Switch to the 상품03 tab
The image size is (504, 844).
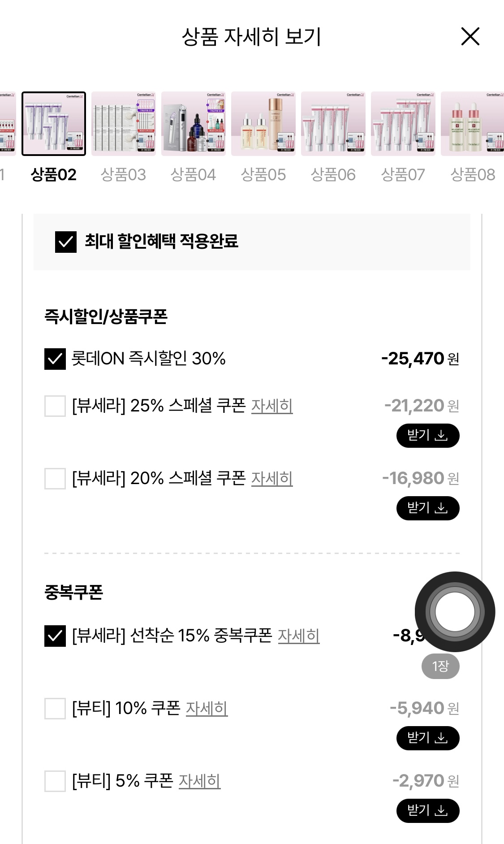coord(123,175)
